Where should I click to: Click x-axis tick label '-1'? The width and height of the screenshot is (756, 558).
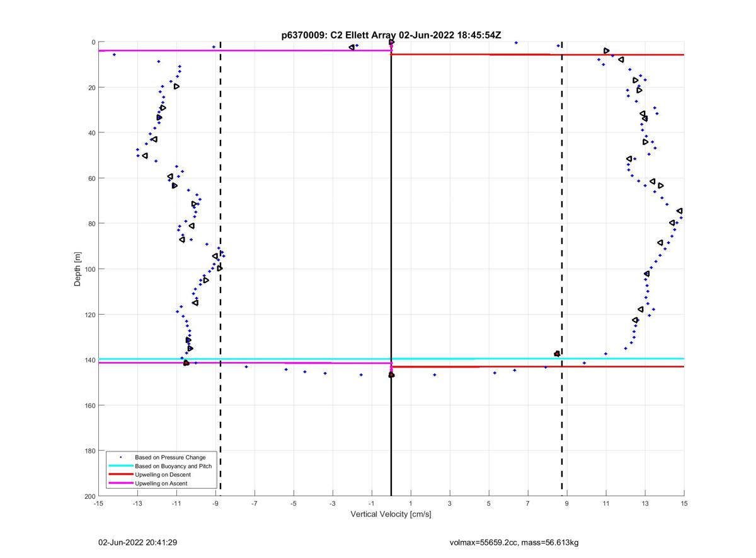click(372, 503)
